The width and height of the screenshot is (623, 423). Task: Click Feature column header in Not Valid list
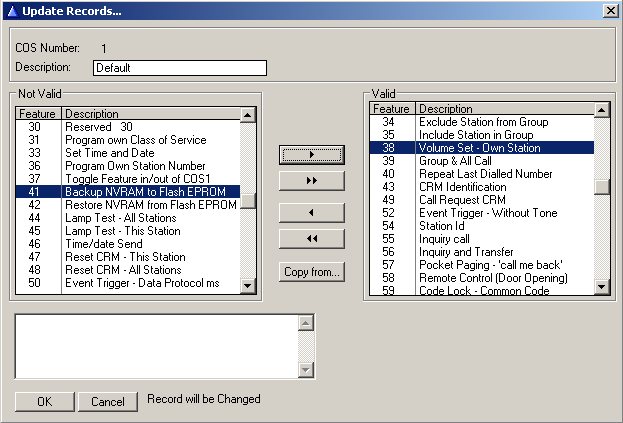tap(38, 114)
